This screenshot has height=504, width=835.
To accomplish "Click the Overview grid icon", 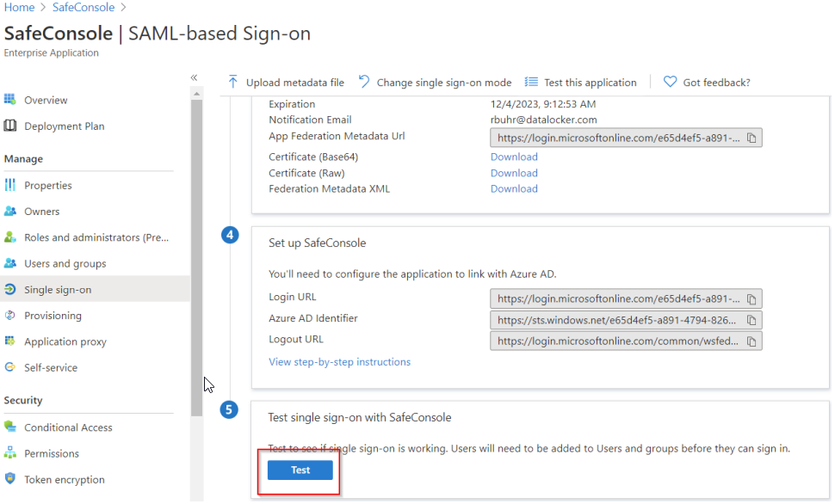I will [9, 99].
